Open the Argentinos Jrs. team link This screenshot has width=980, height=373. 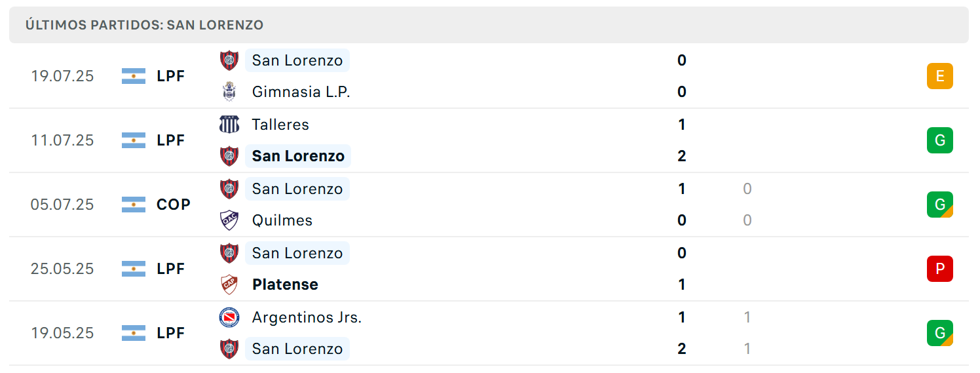click(307, 317)
